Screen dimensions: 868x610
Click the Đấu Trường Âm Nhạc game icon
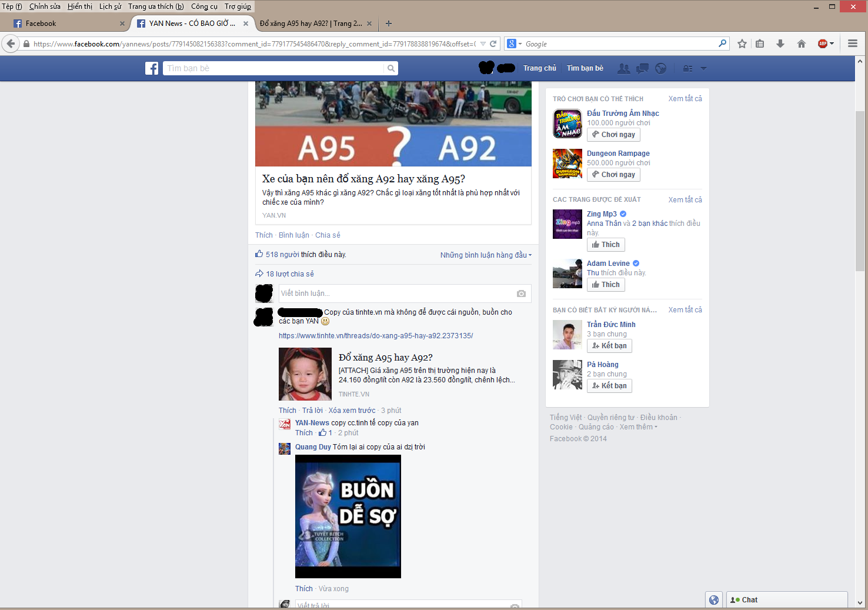point(567,124)
